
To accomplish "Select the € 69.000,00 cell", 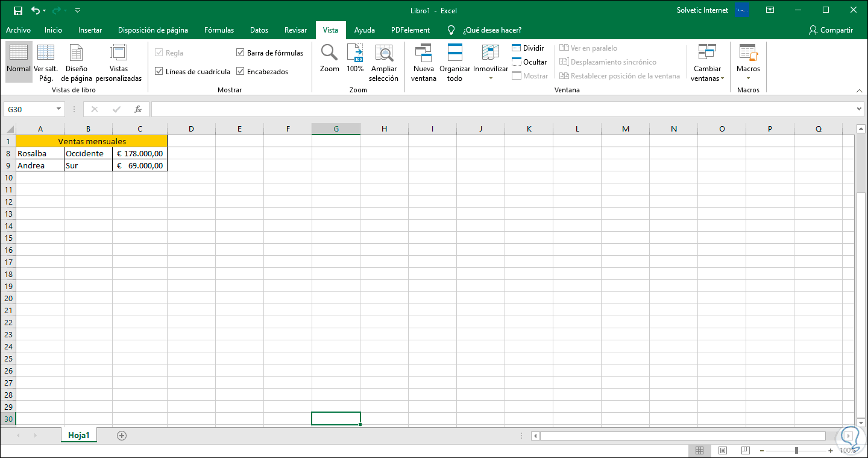I will tap(140, 165).
